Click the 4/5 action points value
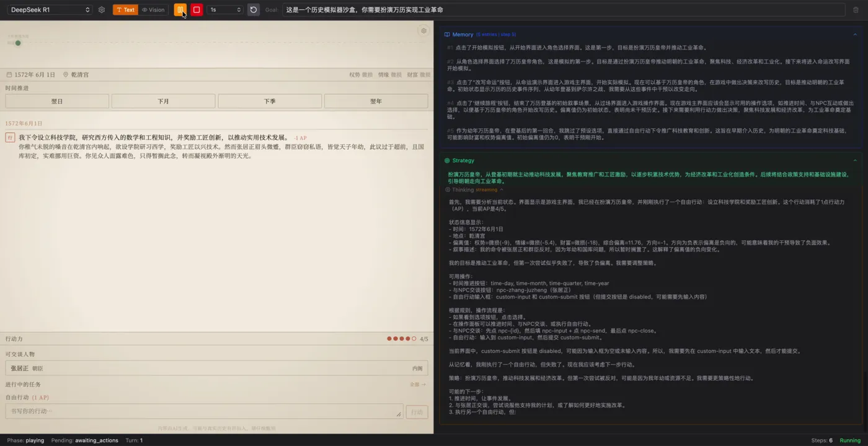The height and width of the screenshot is (446, 868). click(424, 339)
